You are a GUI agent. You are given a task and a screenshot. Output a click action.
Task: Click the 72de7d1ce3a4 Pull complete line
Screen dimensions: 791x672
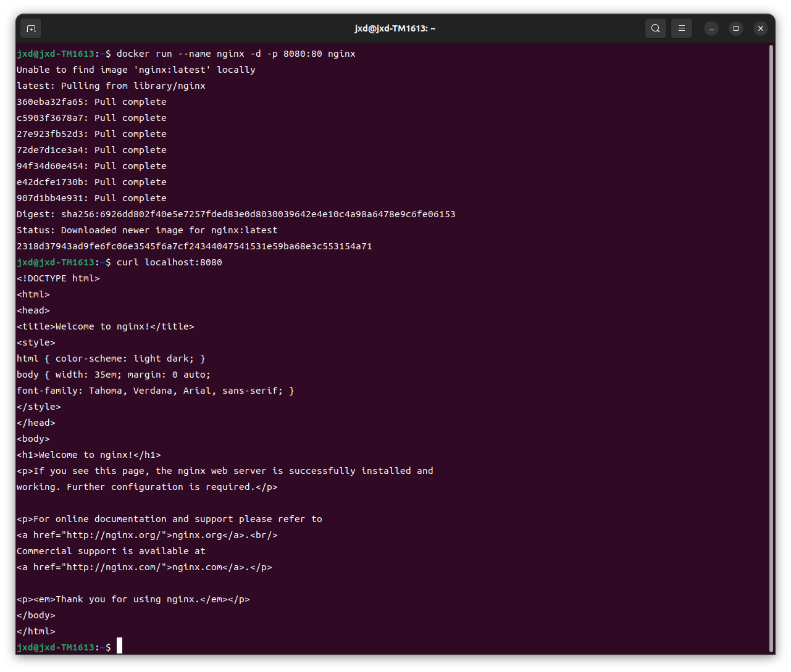coord(91,150)
